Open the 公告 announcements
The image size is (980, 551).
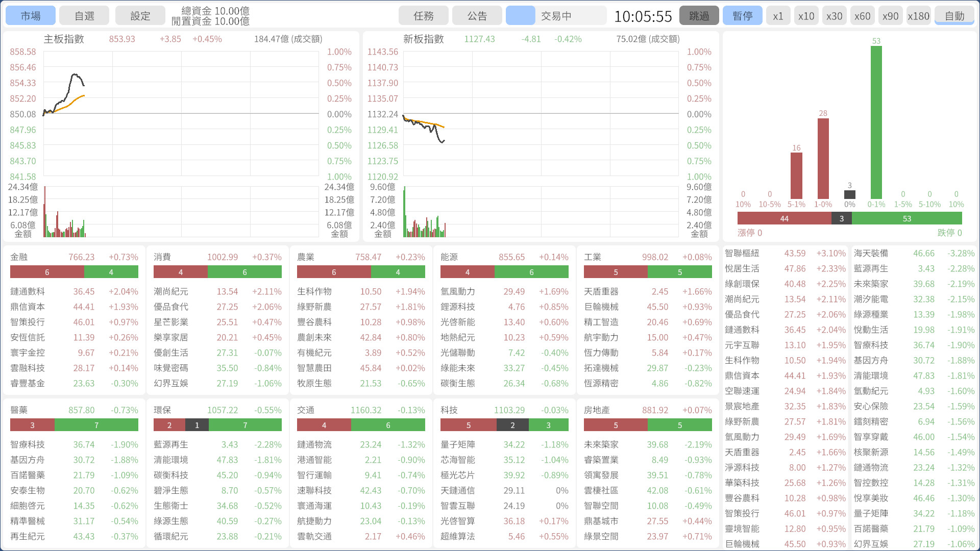[x=477, y=16]
